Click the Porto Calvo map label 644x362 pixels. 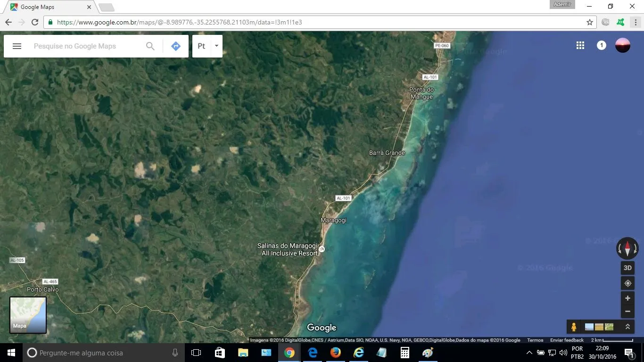coord(43,289)
